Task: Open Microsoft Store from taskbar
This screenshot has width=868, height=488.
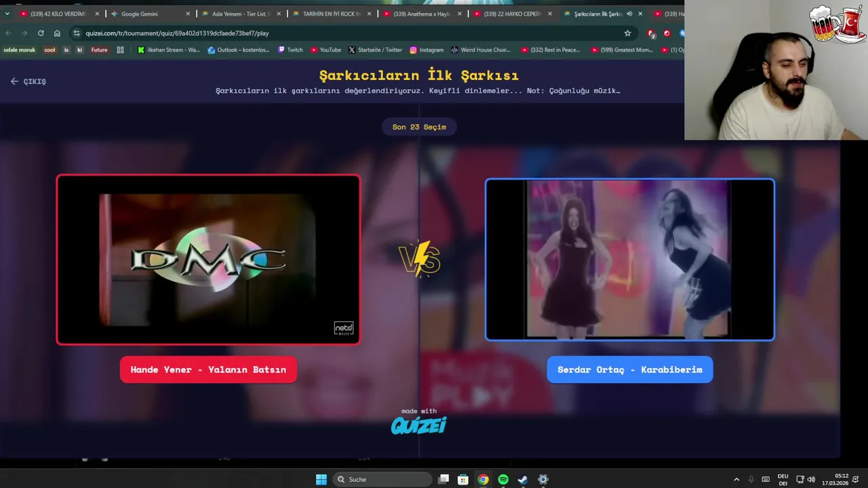Action: 463,479
